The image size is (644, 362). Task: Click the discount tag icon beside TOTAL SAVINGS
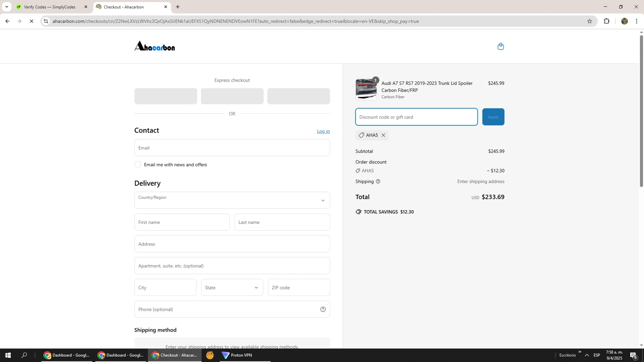point(358,212)
